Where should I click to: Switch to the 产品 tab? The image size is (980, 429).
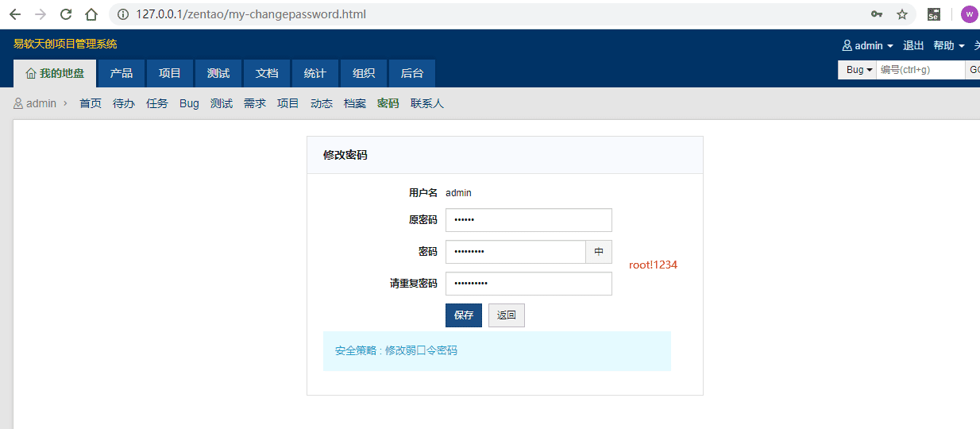coord(122,73)
